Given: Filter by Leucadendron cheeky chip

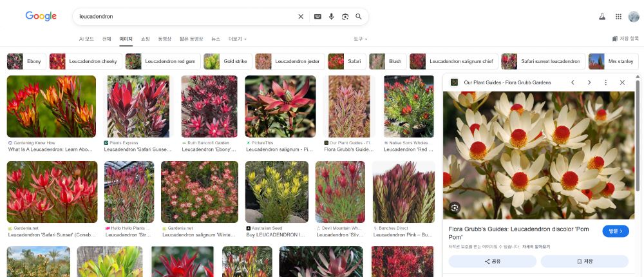Looking at the screenshot, I should (86, 61).
